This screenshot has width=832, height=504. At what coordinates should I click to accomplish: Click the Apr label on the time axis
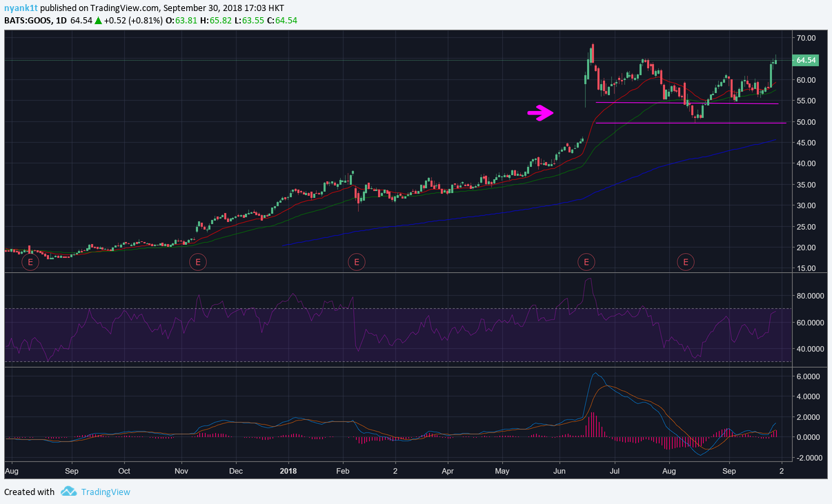pos(448,471)
